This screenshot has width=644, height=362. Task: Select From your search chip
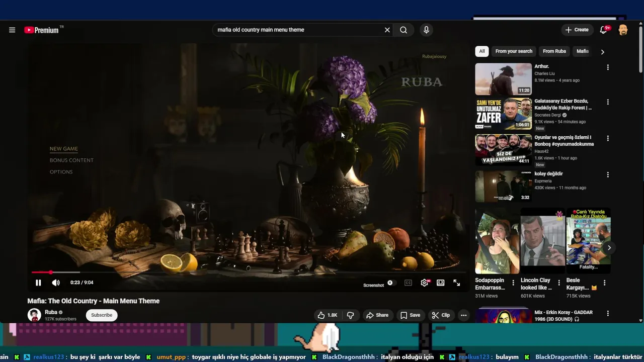point(514,51)
